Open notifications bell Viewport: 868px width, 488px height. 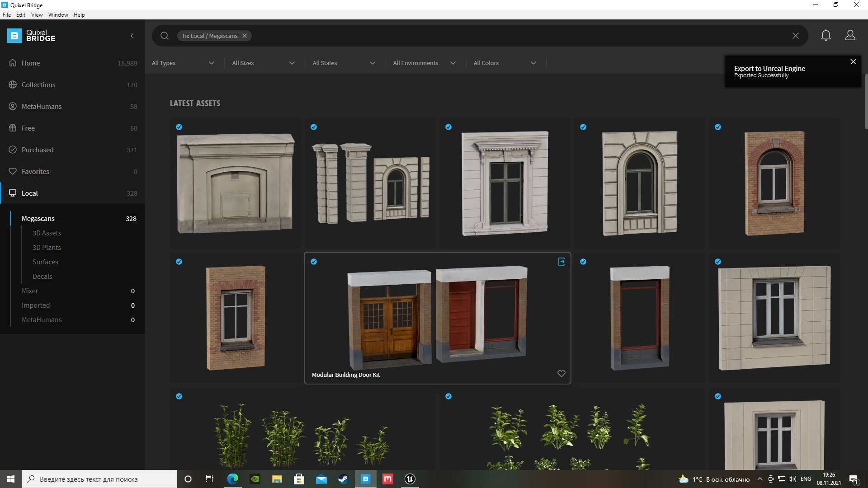click(x=826, y=35)
